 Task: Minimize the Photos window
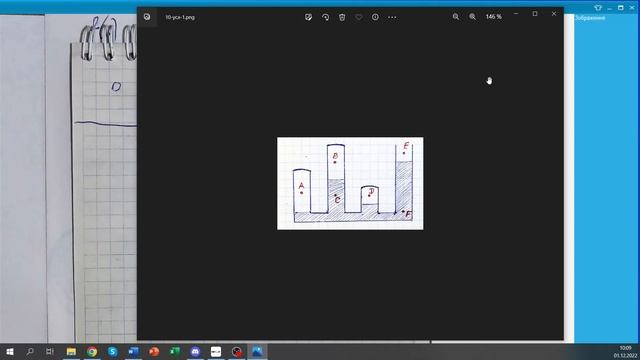coord(516,14)
